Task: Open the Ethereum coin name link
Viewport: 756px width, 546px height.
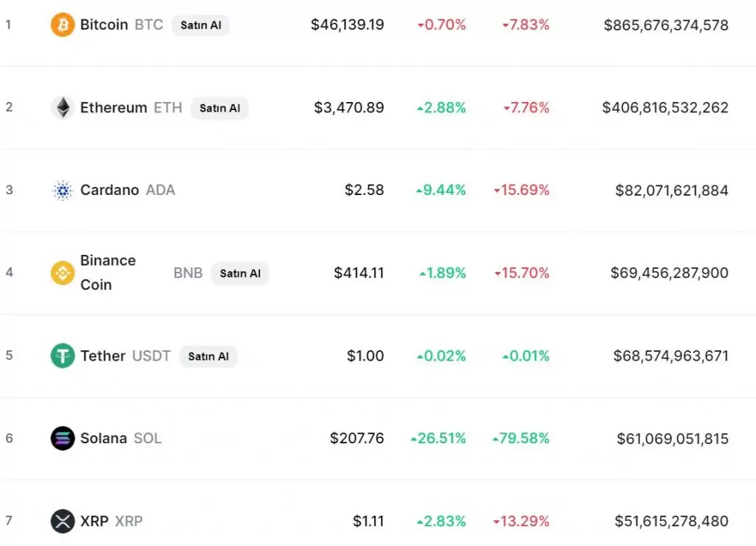Action: (x=114, y=108)
